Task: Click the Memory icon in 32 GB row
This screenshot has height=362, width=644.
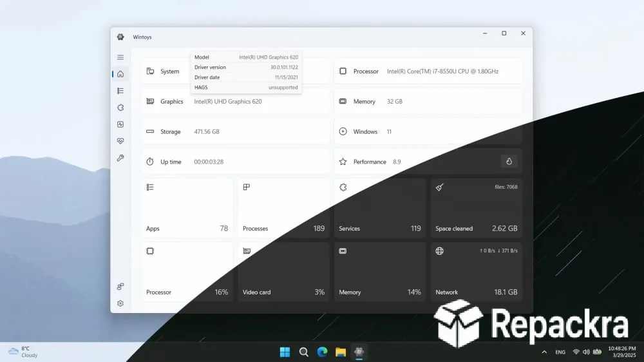Action: click(343, 101)
